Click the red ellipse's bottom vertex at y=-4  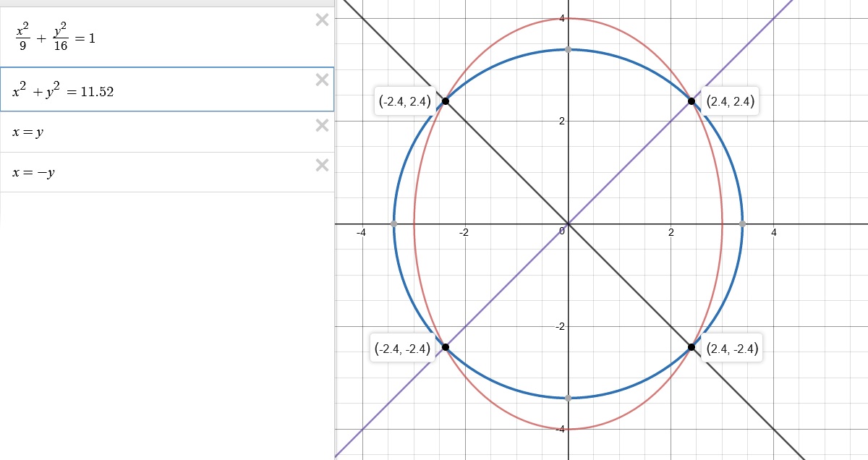568,430
